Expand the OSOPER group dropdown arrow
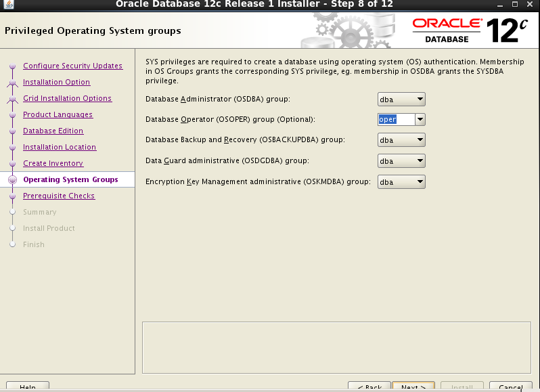 [x=420, y=120]
